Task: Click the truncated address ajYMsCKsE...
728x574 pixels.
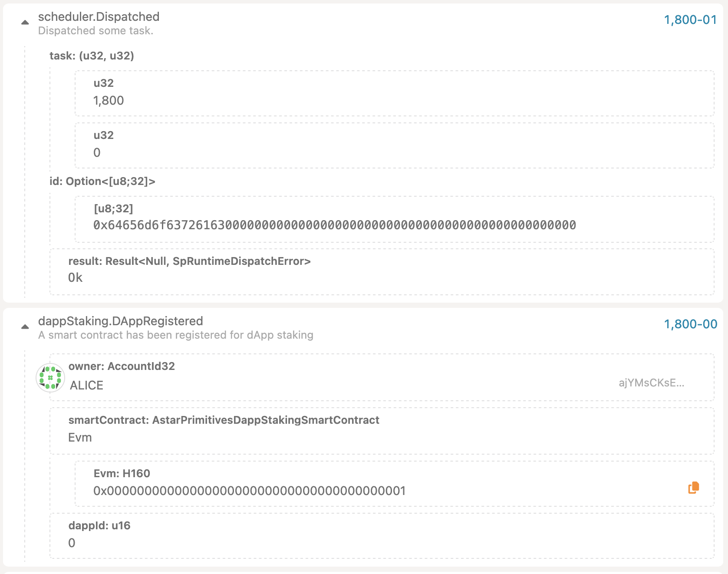Action: 651,383
